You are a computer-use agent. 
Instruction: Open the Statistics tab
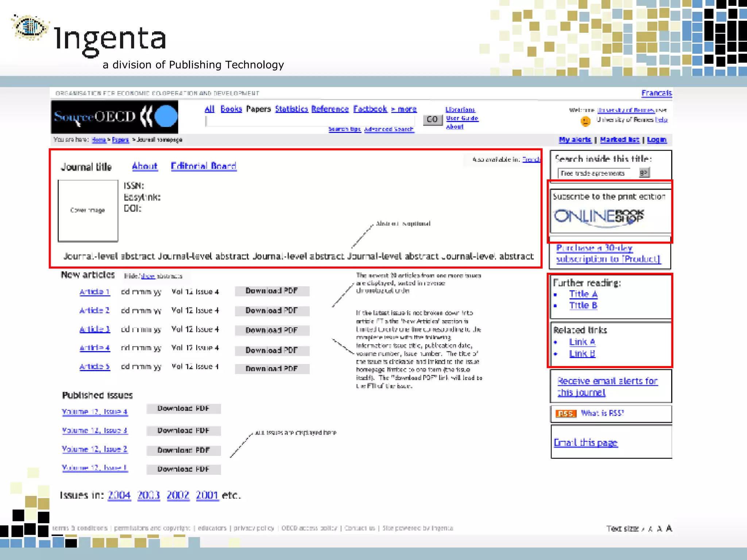click(291, 109)
